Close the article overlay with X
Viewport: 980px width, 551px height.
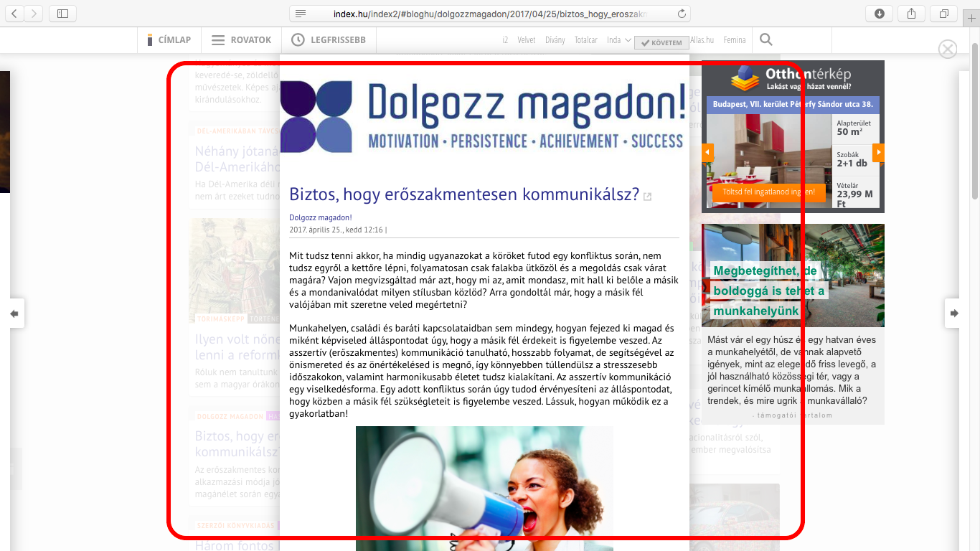[x=948, y=49]
